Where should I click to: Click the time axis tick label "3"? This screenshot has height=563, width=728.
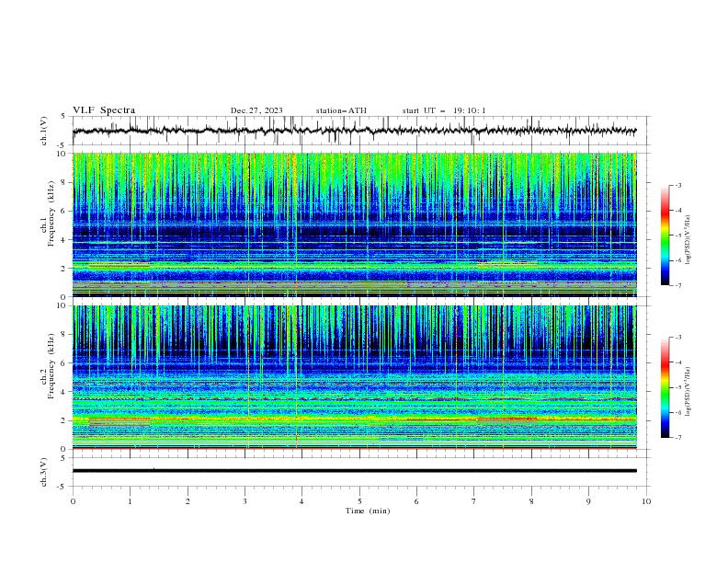pyautogui.click(x=245, y=501)
